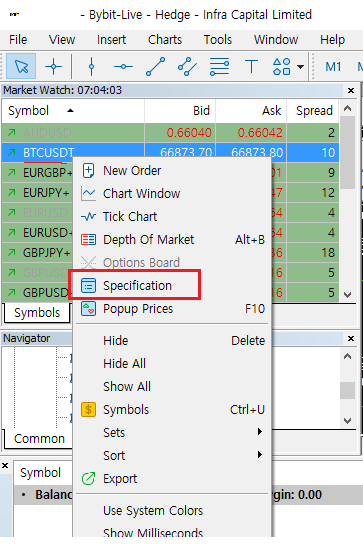Open Specification from context menu

coord(172,286)
